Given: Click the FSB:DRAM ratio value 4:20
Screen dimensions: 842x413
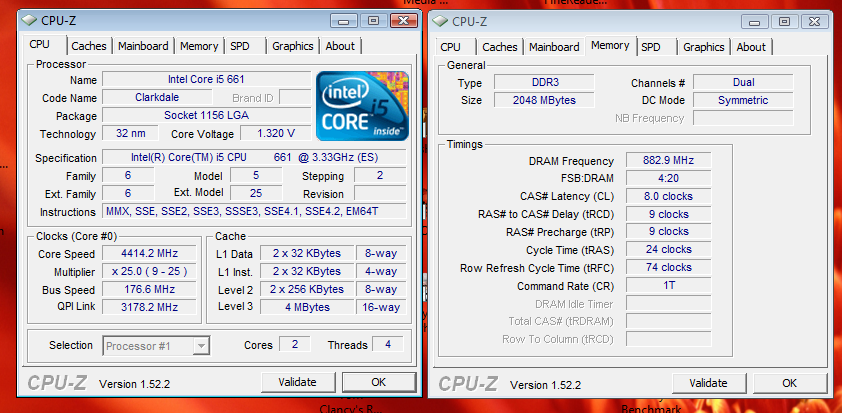Looking at the screenshot, I should click(669, 178).
